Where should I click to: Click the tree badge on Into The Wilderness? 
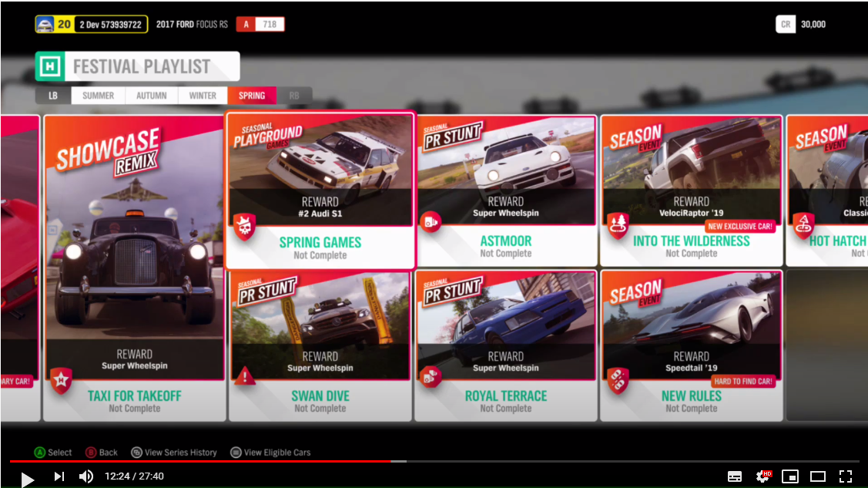click(618, 225)
